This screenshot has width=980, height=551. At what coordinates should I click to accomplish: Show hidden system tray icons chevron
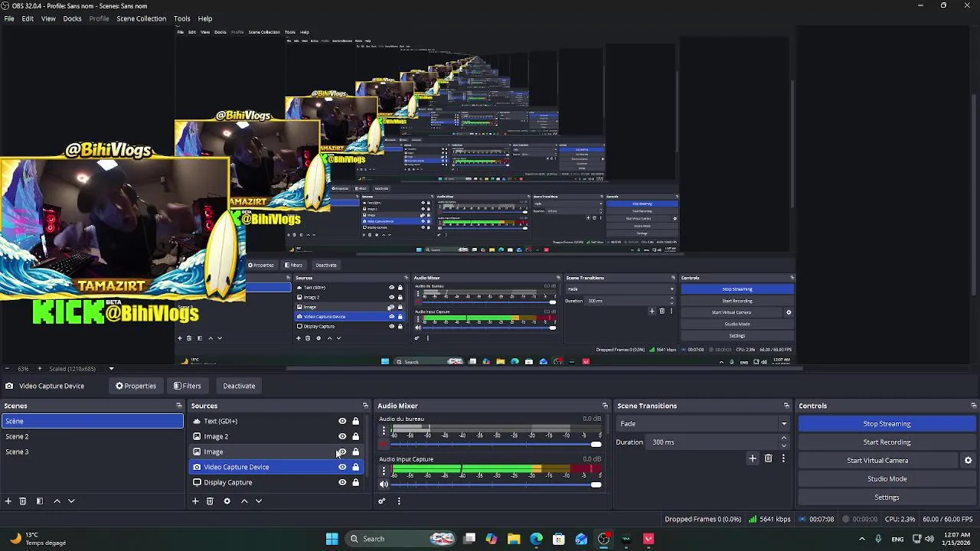click(x=862, y=539)
